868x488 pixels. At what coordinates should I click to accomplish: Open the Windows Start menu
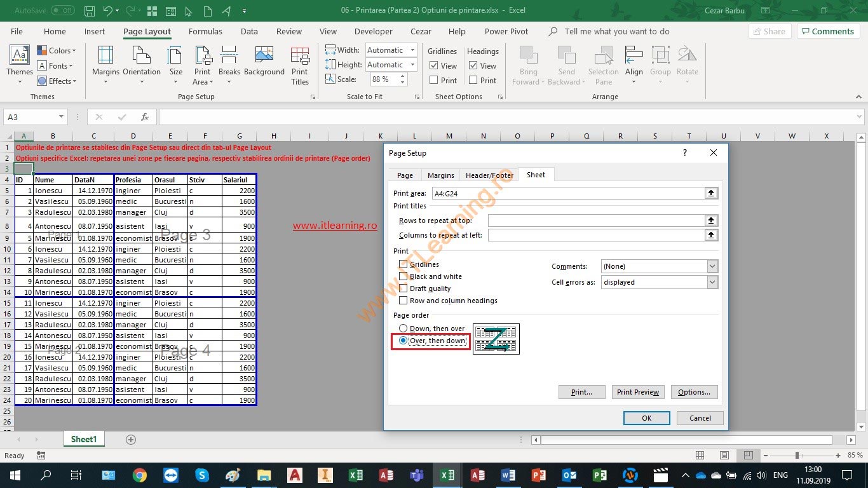click(x=15, y=475)
